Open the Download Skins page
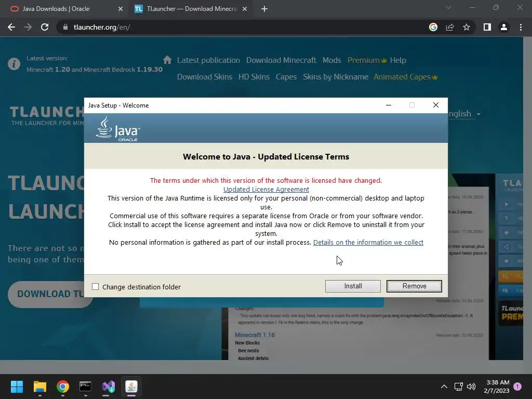This screenshot has height=399, width=532. tap(205, 77)
